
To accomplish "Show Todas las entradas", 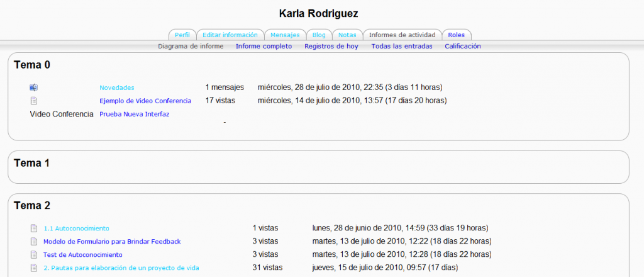I will (401, 46).
